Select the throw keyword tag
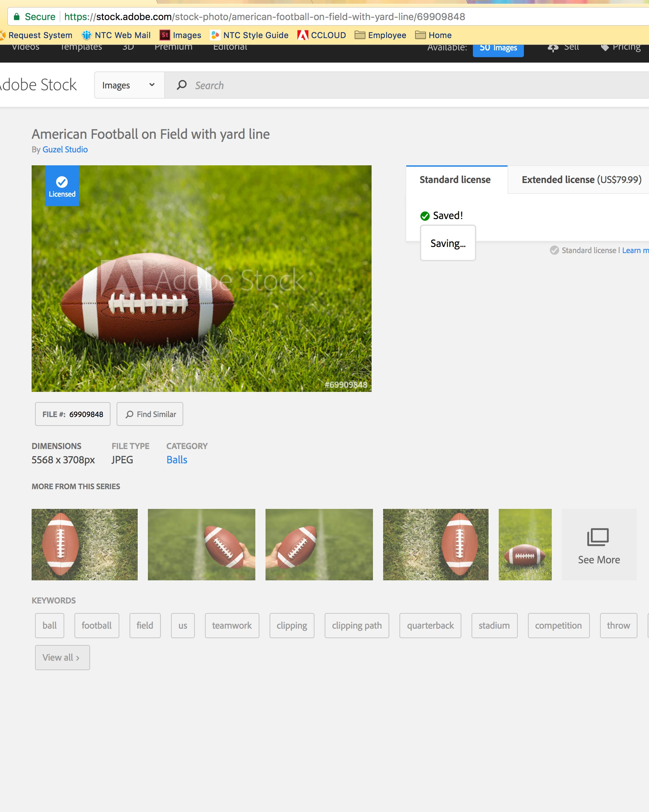 tap(618, 625)
